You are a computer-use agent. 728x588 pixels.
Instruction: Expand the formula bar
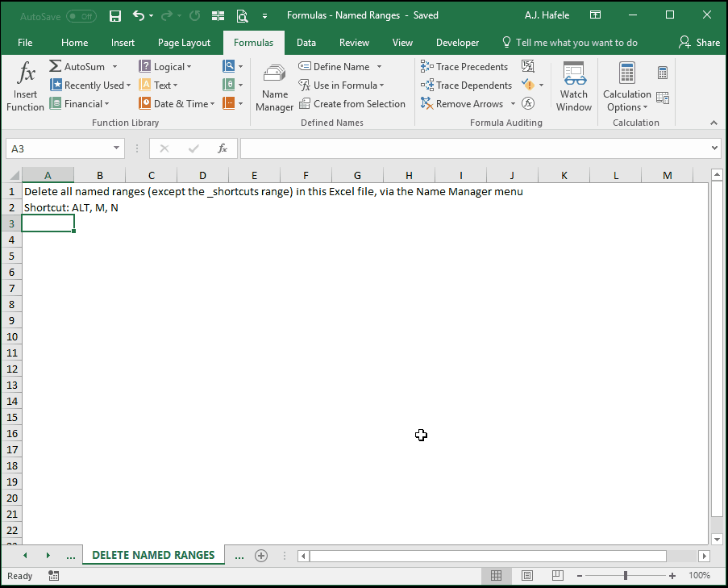pos(714,148)
